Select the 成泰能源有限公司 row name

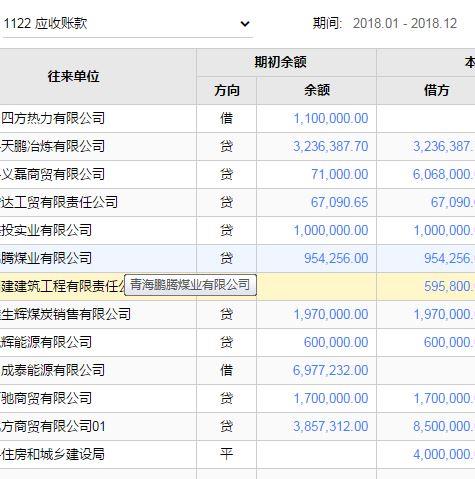click(x=52, y=370)
